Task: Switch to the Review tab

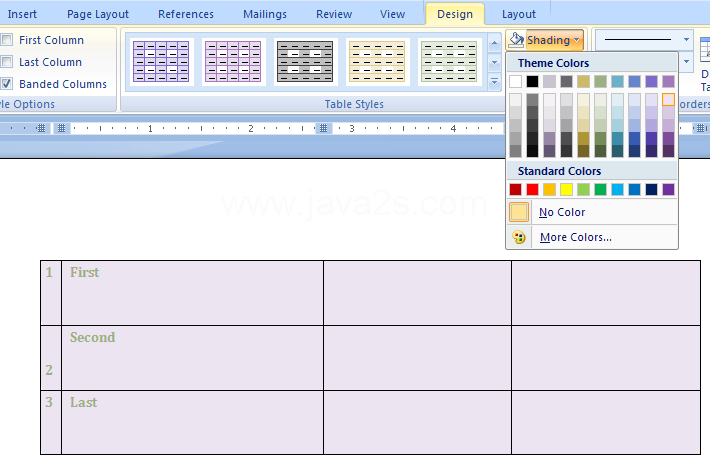Action: pyautogui.click(x=334, y=14)
